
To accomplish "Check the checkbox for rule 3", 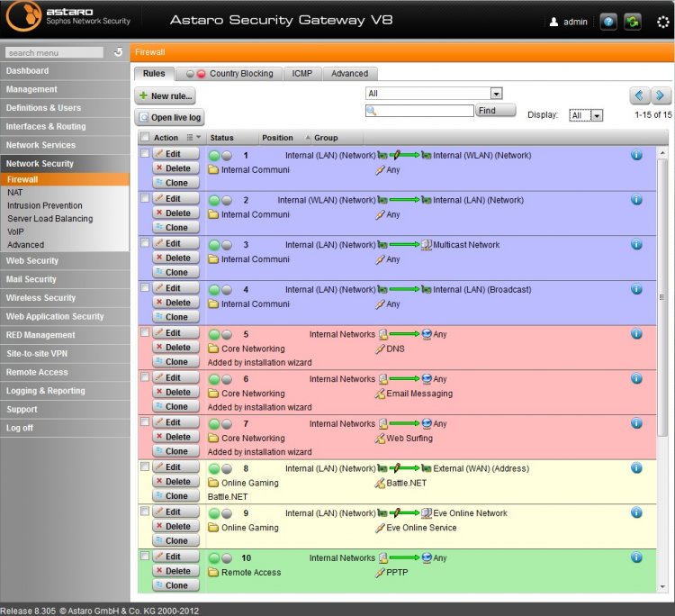I will [x=145, y=243].
